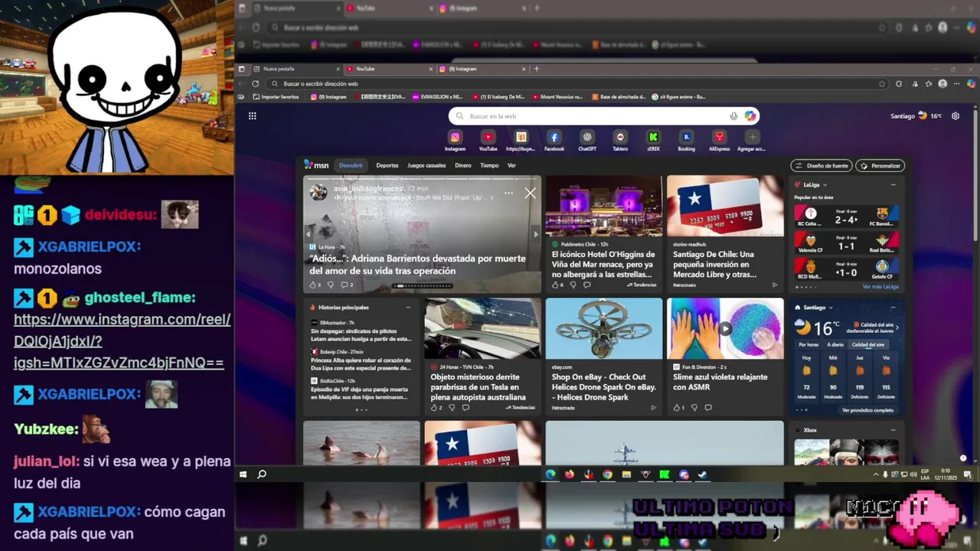The width and height of the screenshot is (980, 551).
Task: Open the apps grid launcher icon
Action: coord(252,116)
